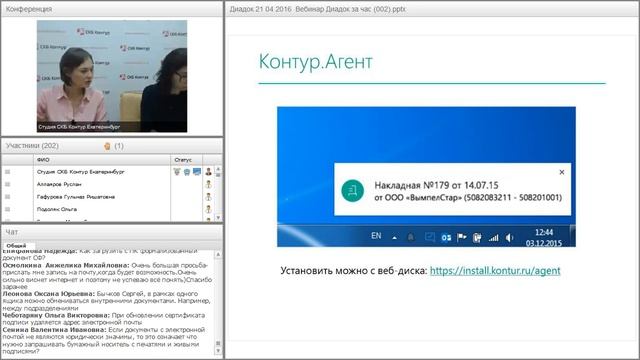Click the screen sharing status icon for Студия СКБ Контур

pyautogui.click(x=197, y=171)
